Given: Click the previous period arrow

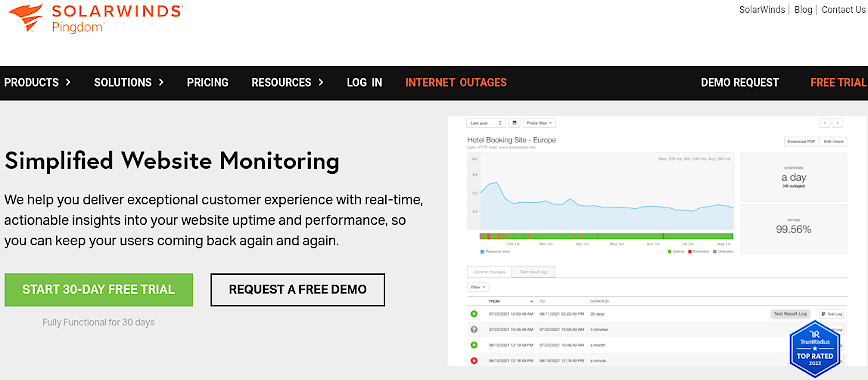Looking at the screenshot, I should click(x=825, y=123).
